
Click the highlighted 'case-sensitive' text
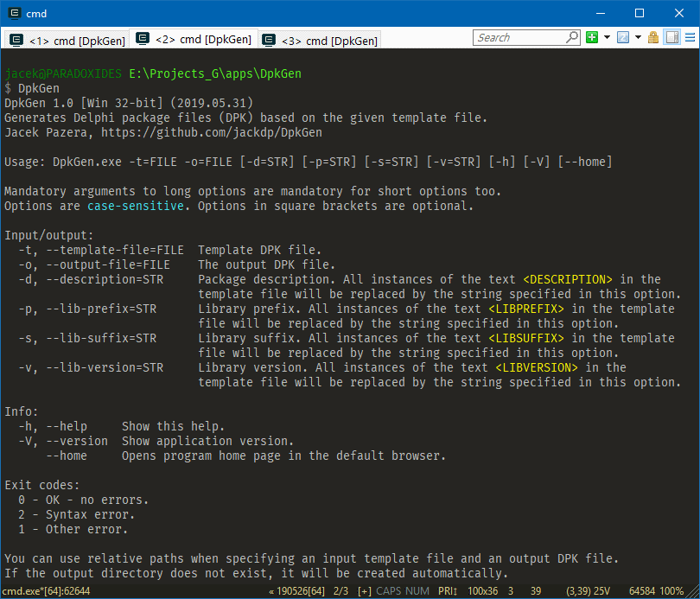tap(136, 206)
